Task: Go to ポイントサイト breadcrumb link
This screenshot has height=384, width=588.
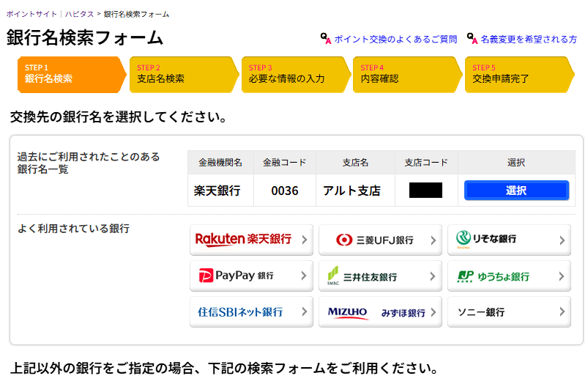Action: 31,14
